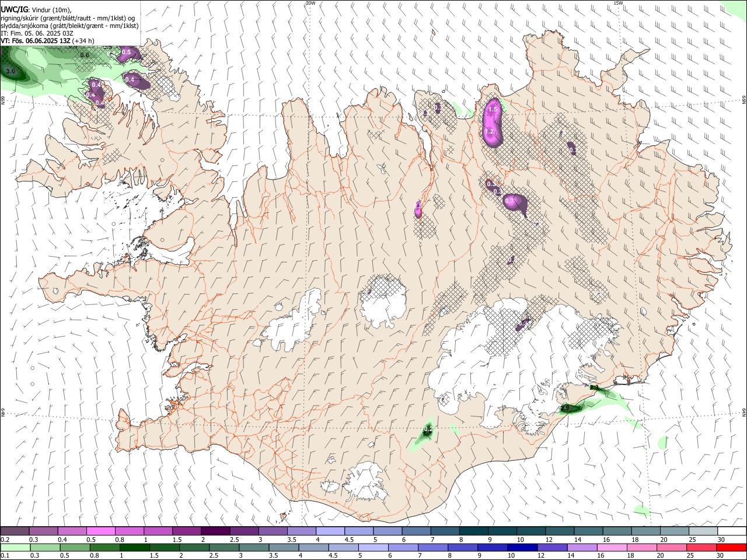Image resolution: width=747 pixels, height=560 pixels.
Task: Pick the light lavender 4 swatch in top legend row
Action: click(330, 531)
